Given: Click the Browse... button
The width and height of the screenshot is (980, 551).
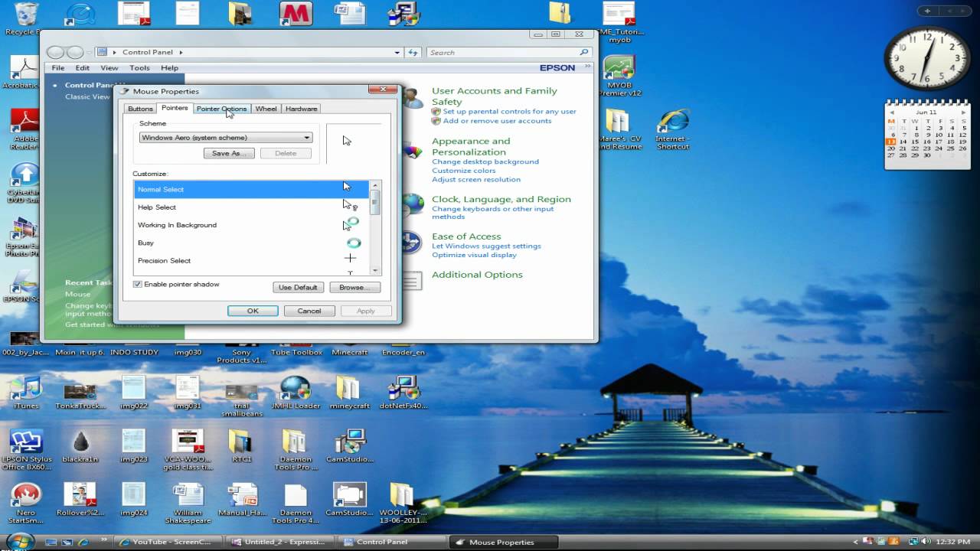Looking at the screenshot, I should (x=354, y=287).
